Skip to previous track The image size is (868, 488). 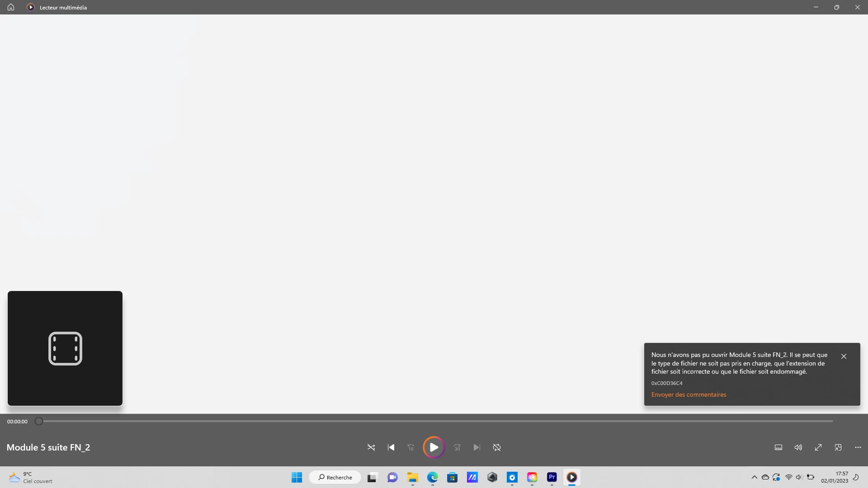click(x=391, y=447)
